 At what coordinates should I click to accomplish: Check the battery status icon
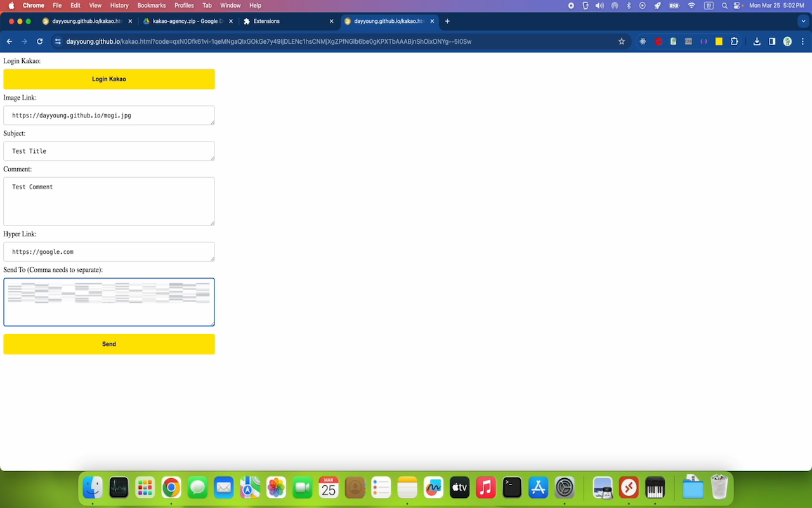674,5
